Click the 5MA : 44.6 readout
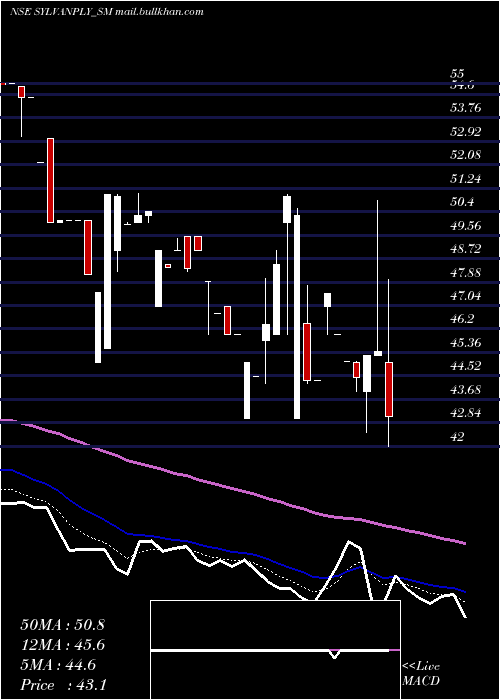The image size is (500, 700). coord(58,665)
